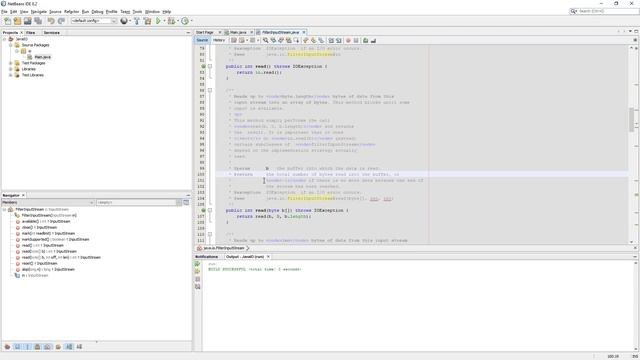Click the Redo toolbar icon

[x=61, y=21]
